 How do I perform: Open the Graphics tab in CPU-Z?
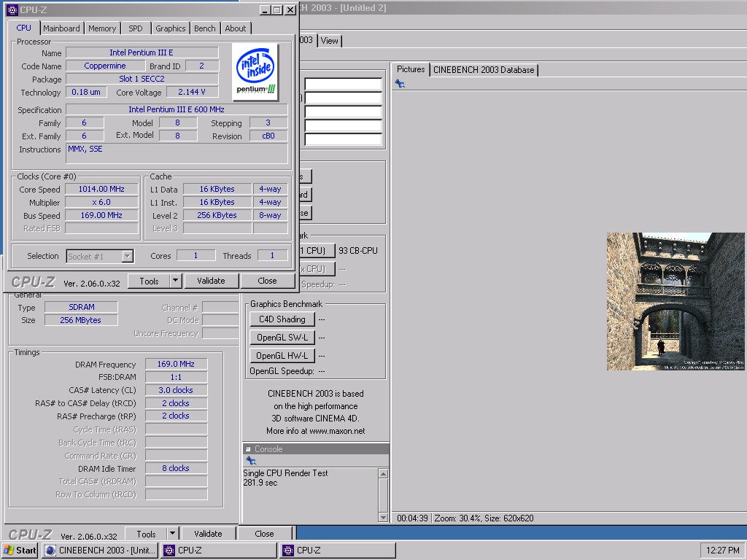tap(170, 28)
